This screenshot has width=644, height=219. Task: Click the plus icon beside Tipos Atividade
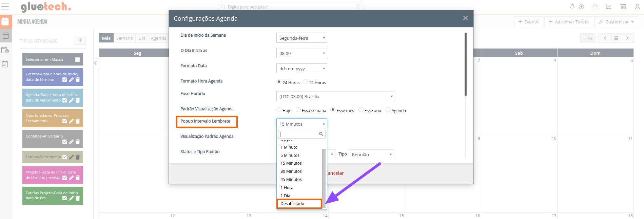point(80,40)
